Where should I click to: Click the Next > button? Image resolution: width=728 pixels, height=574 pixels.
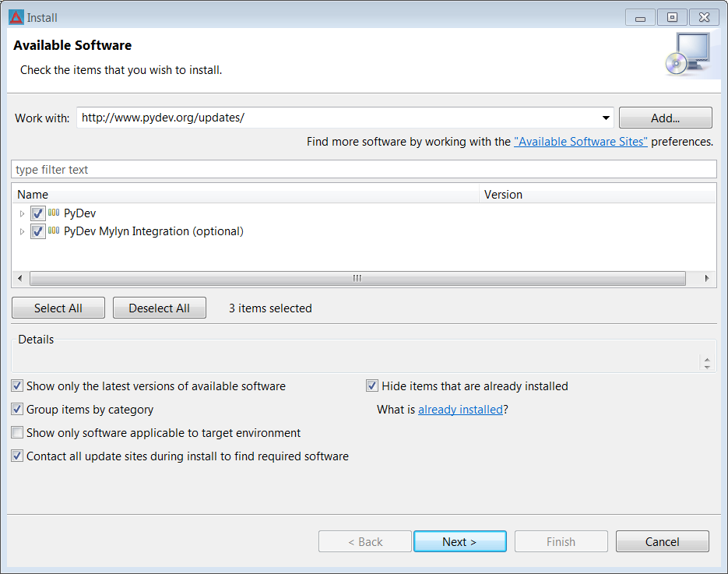click(459, 541)
